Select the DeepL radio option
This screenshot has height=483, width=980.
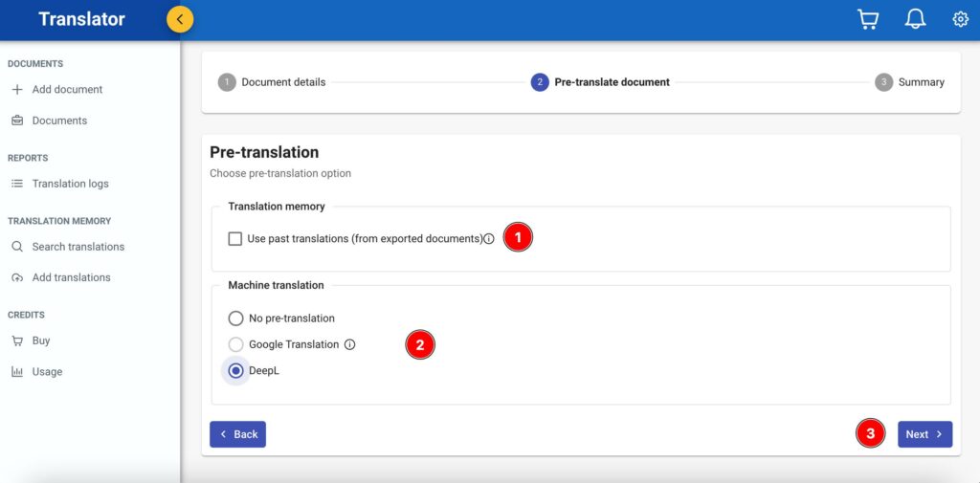235,371
